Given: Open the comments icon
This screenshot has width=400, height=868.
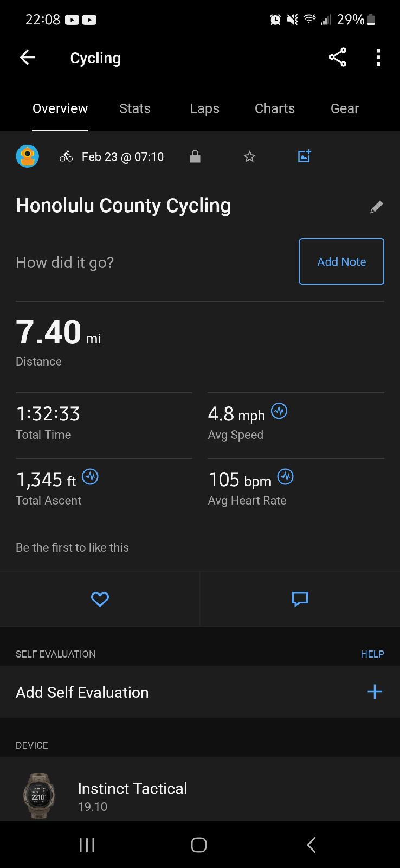Looking at the screenshot, I should [300, 599].
